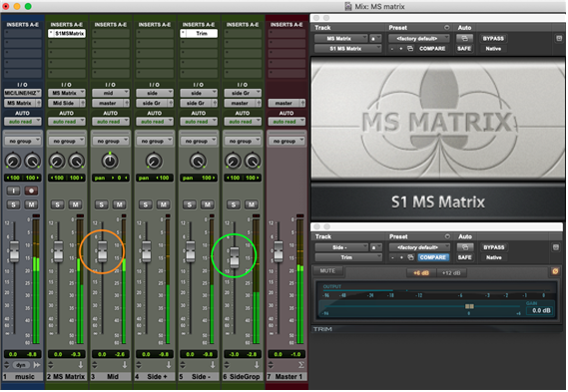Mute the music track
Screen dimensions: 568x392
(x=31, y=204)
